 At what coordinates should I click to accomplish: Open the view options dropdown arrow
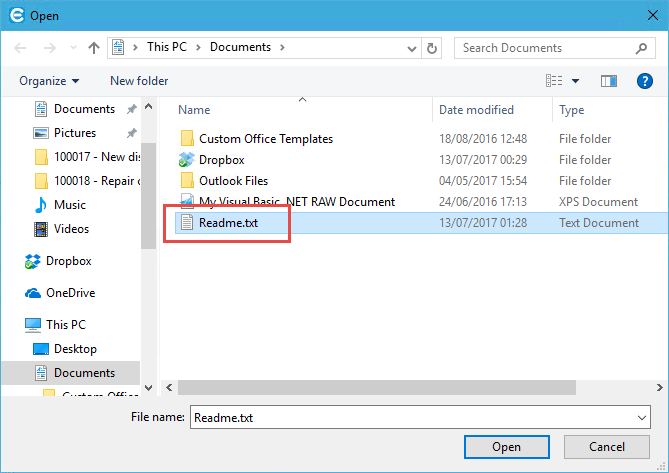[x=575, y=81]
